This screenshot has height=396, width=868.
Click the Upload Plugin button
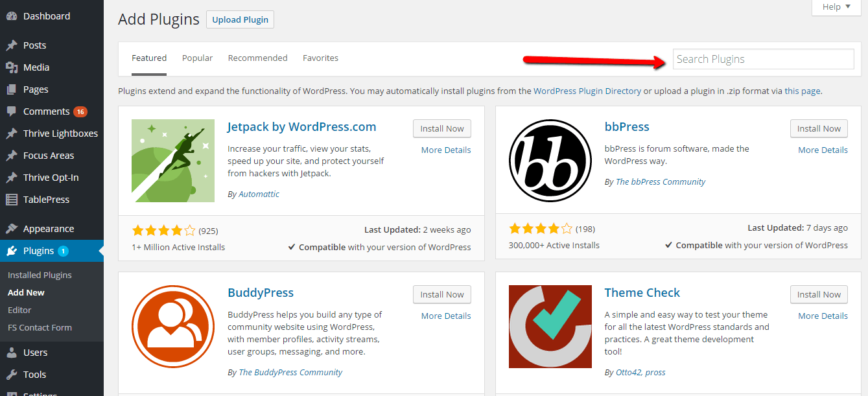point(240,19)
